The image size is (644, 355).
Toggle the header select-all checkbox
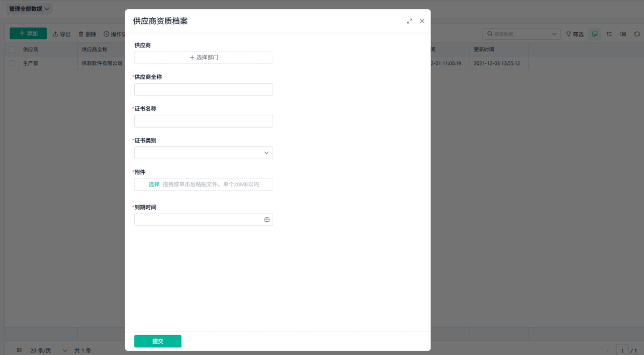point(12,49)
